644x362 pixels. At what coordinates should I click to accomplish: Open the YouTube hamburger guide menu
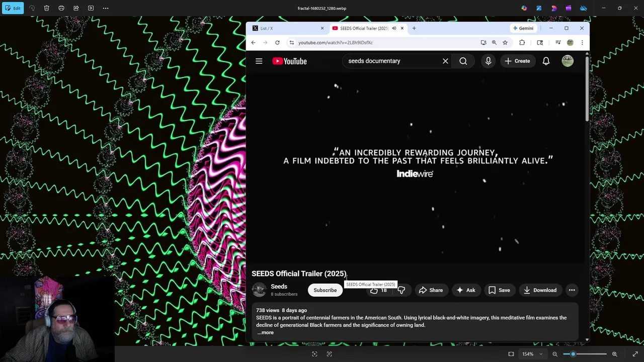click(259, 61)
